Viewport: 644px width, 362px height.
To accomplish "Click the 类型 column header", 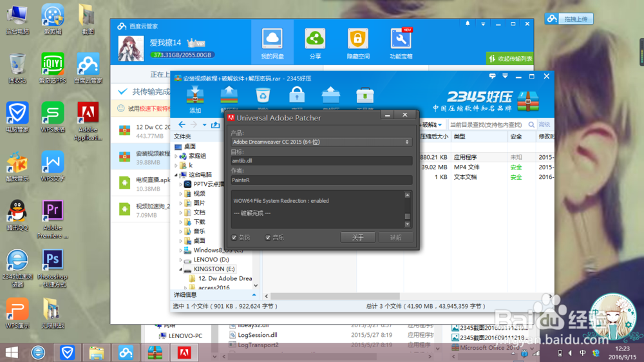I will [x=479, y=137].
